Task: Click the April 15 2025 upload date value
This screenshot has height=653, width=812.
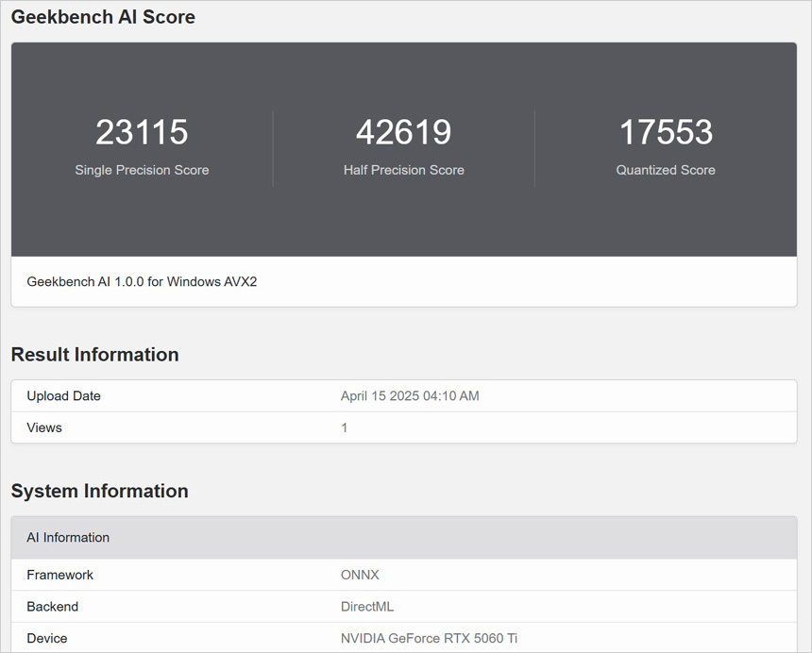Action: point(410,396)
